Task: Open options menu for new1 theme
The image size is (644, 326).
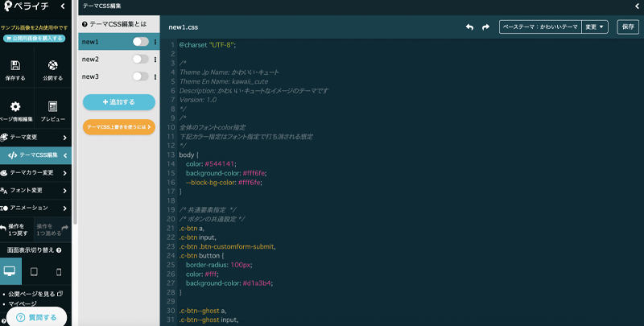Action: (155, 42)
